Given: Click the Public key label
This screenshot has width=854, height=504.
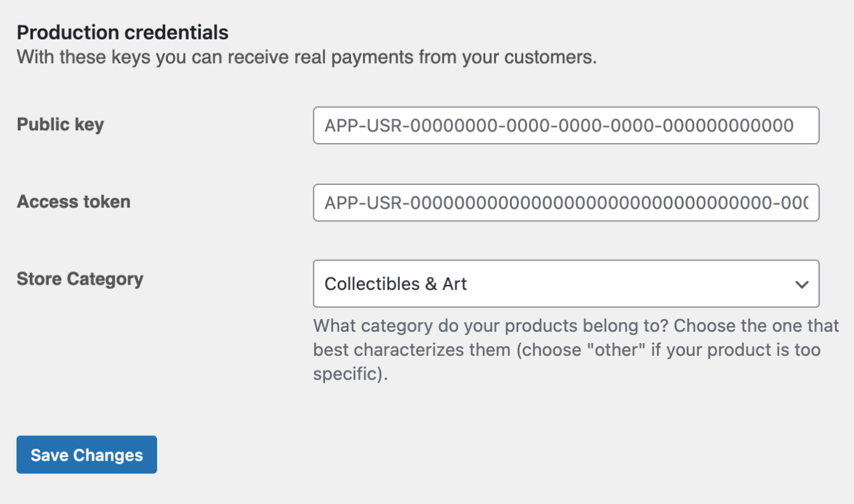Looking at the screenshot, I should point(60,125).
